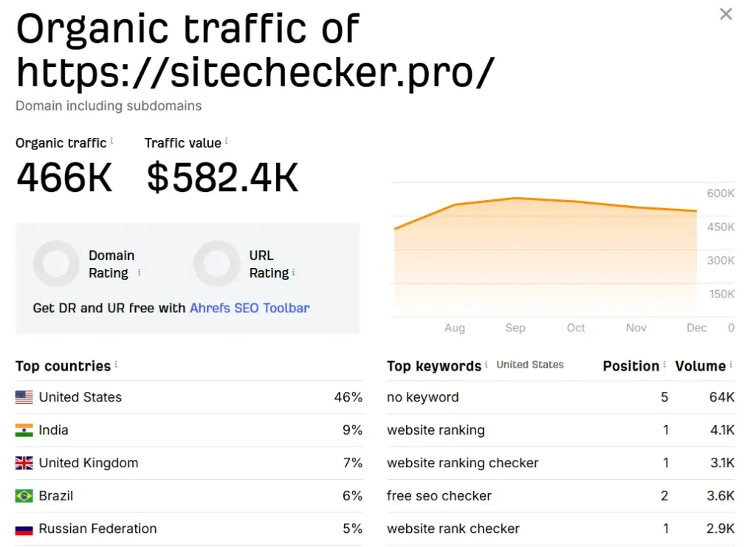Close the organic traffic popup
Viewport: 756px width, 547px height.
pyautogui.click(x=726, y=14)
